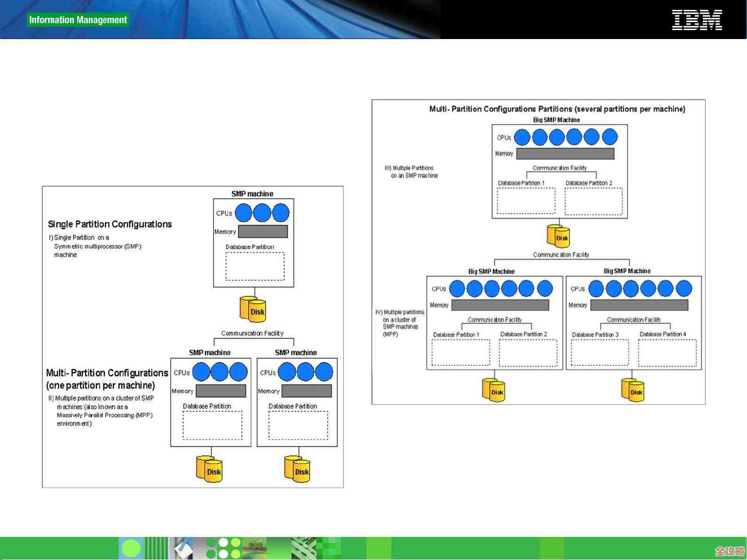
Task: Select the leftmost CPU circle in the single-partition SMP machine
Action: (x=244, y=213)
